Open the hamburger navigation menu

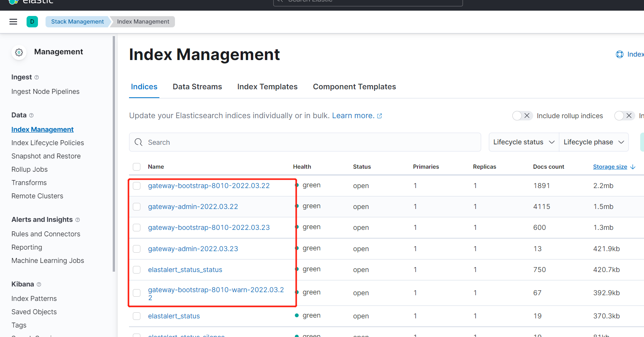coord(13,22)
